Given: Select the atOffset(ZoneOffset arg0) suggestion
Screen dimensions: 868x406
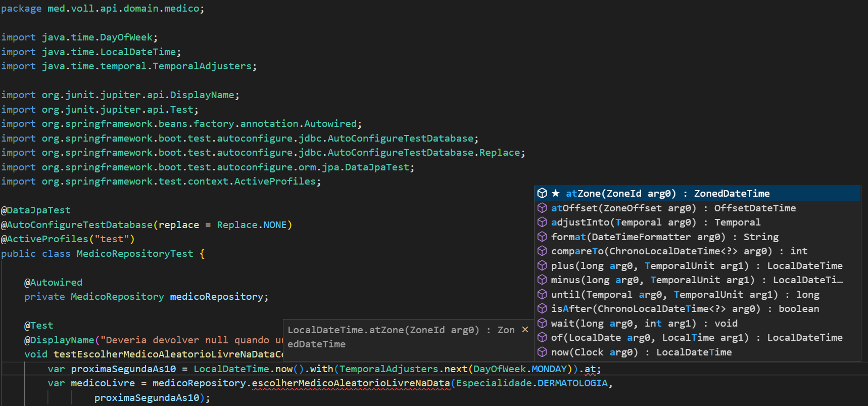Looking at the screenshot, I should click(698, 208).
